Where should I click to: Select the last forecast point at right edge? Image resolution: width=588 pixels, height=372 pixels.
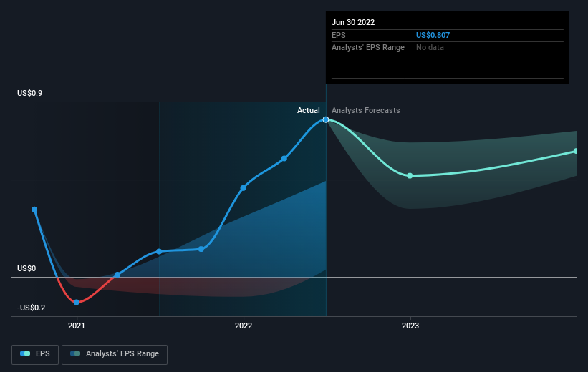[x=576, y=152]
